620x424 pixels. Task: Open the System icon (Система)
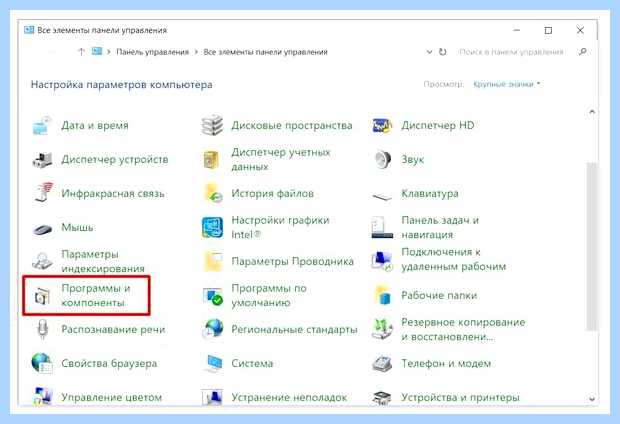(x=214, y=363)
